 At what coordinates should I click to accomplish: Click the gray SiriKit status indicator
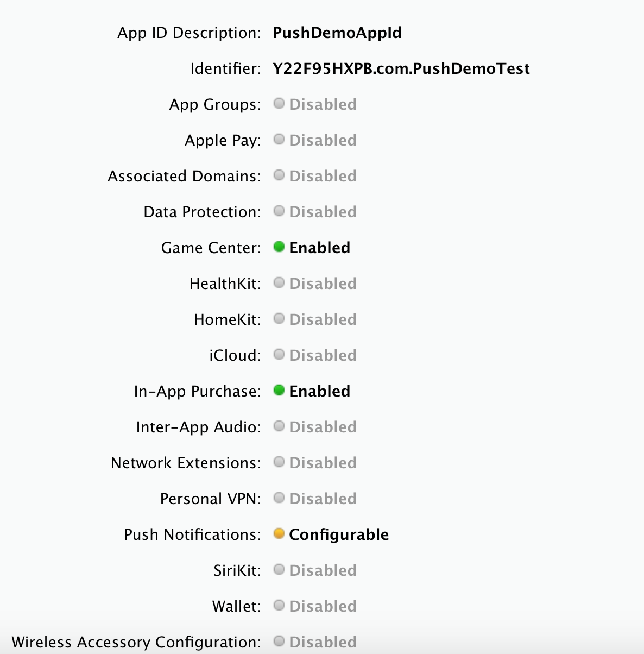(x=279, y=570)
